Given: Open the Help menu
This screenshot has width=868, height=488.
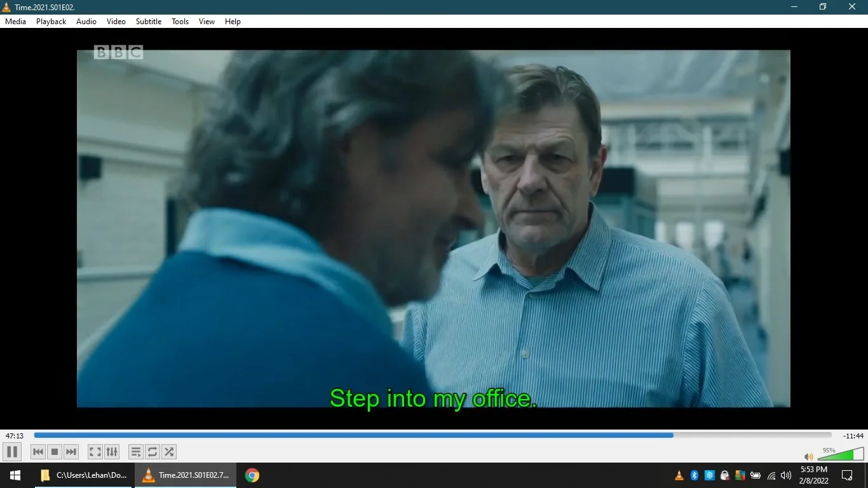Looking at the screenshot, I should (x=233, y=22).
